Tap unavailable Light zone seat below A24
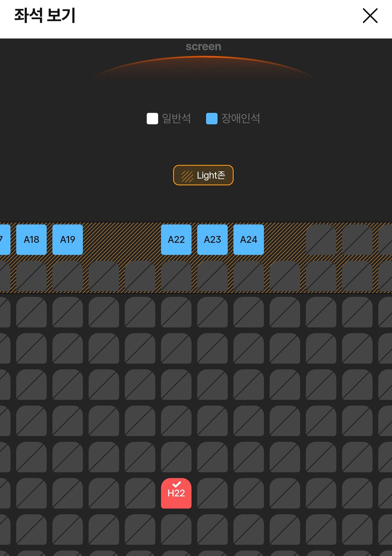The width and height of the screenshot is (392, 556). pyautogui.click(x=249, y=276)
